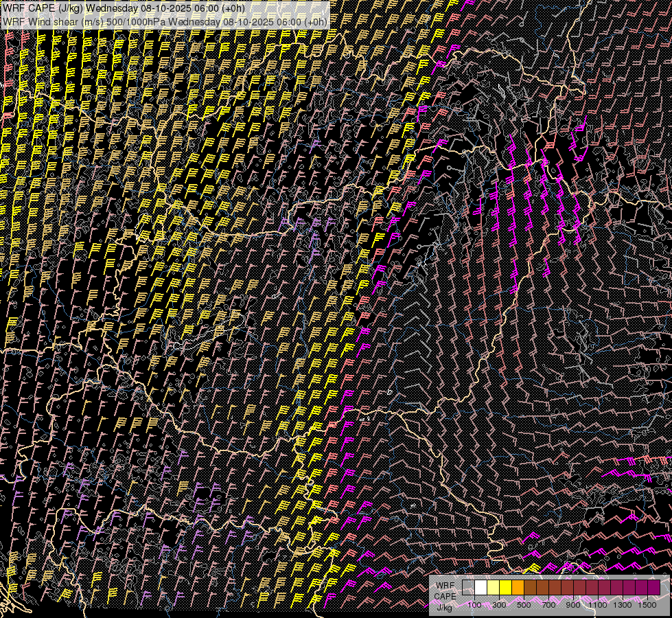
Task: Select the orange swatch in the legend
Action: (x=518, y=587)
